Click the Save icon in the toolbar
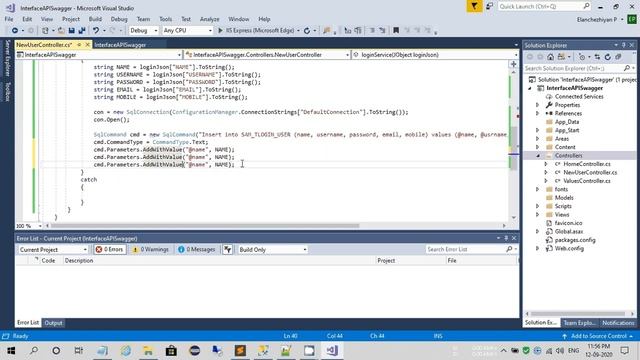This screenshot has height=360, width=640. coord(71,31)
